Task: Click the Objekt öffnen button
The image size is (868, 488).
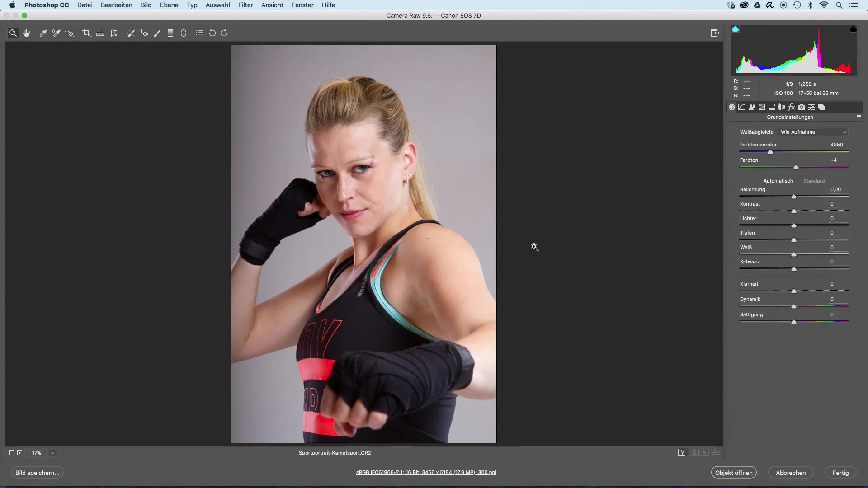Action: pyautogui.click(x=733, y=473)
